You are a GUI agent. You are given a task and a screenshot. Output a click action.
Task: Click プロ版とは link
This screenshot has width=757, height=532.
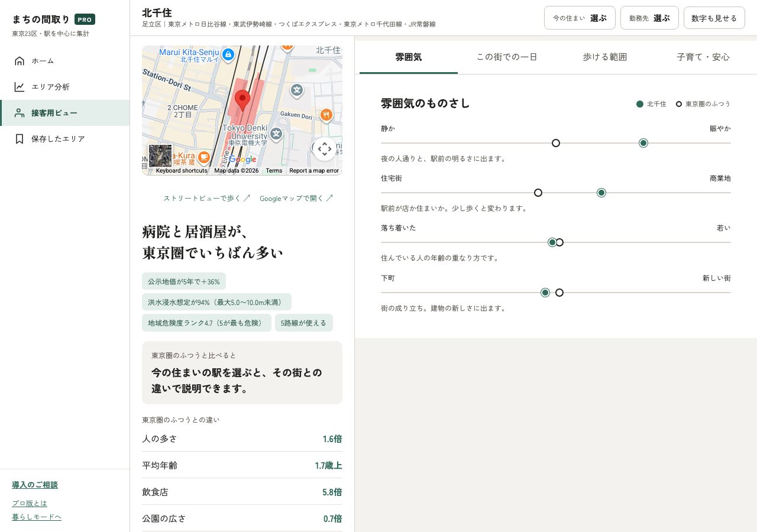point(30,504)
